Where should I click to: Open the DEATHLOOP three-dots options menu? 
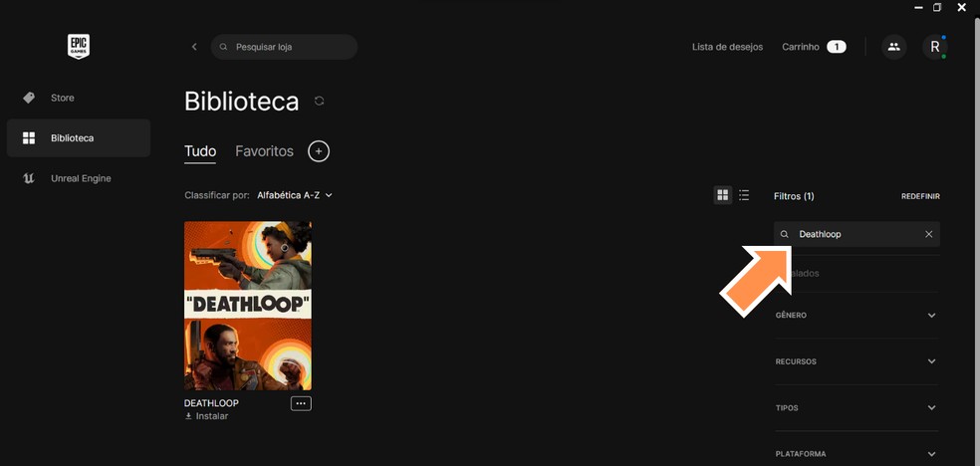(301, 403)
